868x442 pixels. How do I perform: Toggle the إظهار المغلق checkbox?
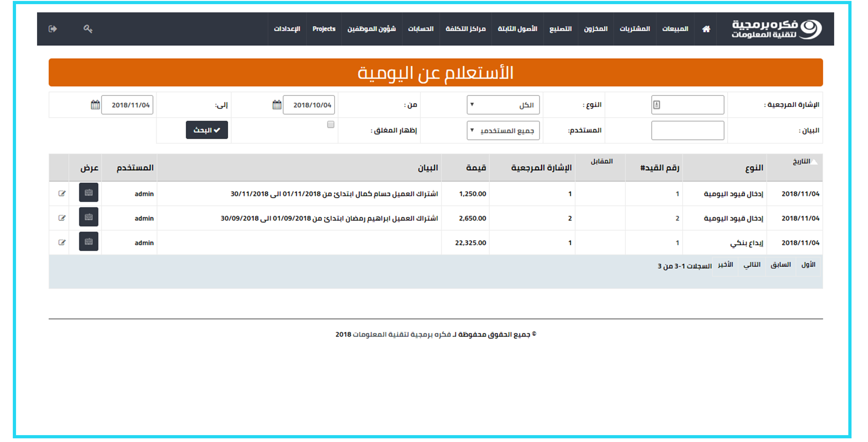point(330,125)
